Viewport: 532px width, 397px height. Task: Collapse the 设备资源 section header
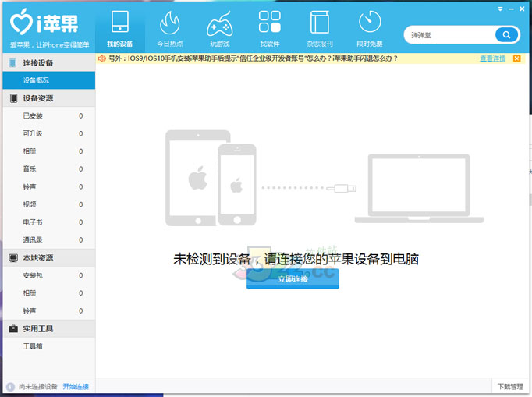[49, 98]
